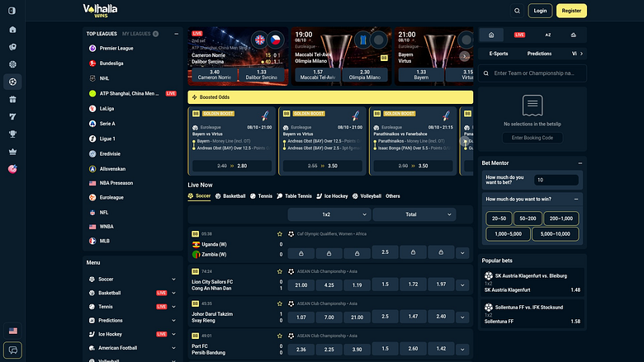
Task: Open LIVE tab in right panel
Action: (x=519, y=35)
